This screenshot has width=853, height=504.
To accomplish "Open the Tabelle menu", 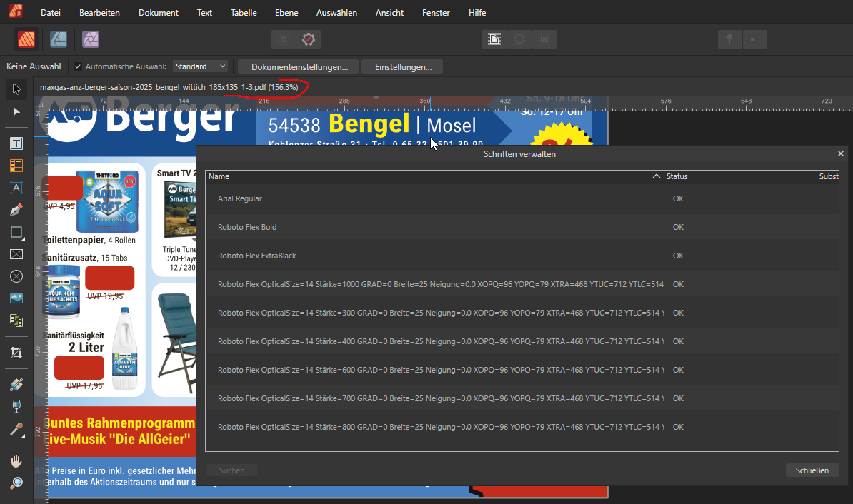I will pyautogui.click(x=244, y=13).
